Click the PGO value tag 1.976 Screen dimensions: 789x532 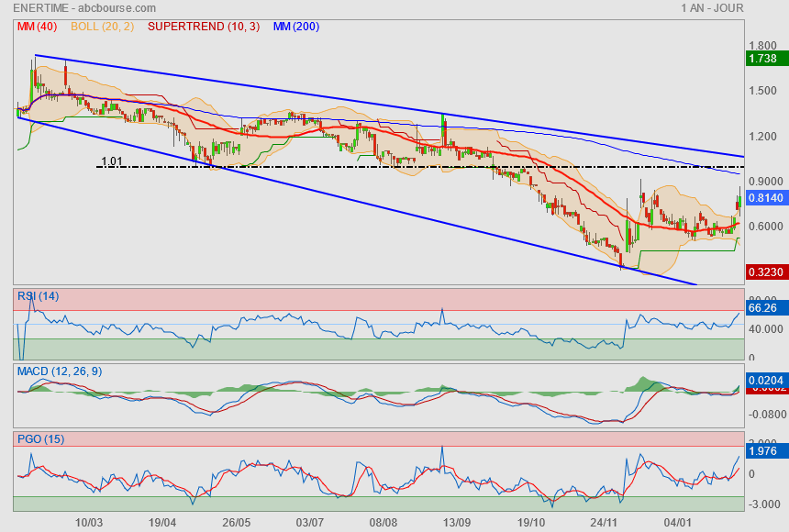coord(762,450)
